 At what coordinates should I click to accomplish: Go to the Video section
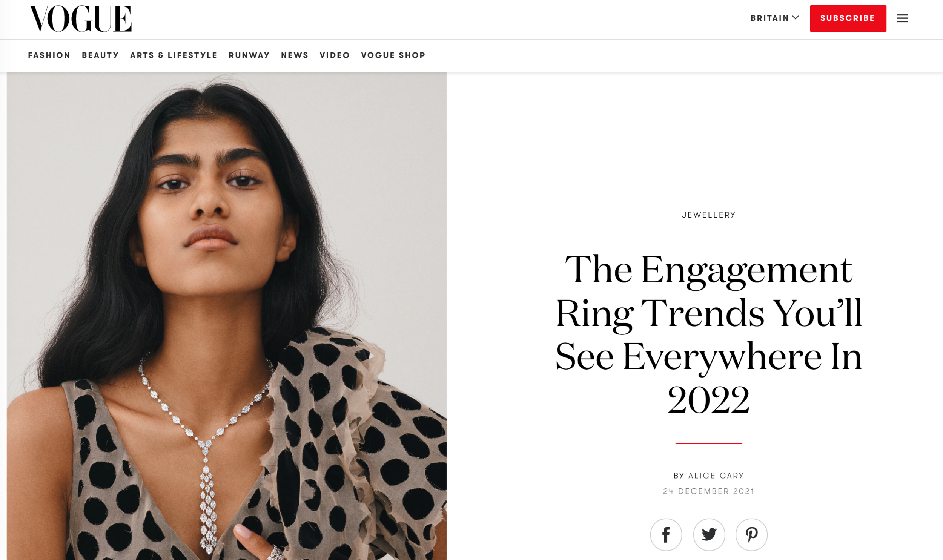point(335,55)
